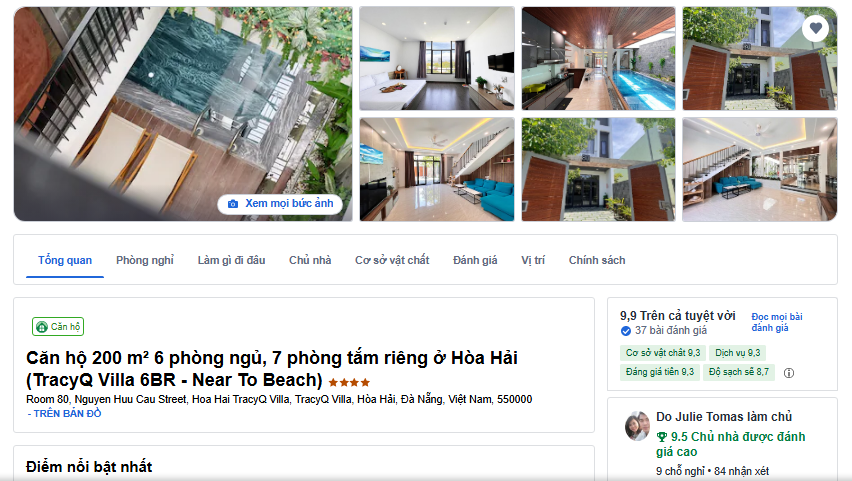Open the bedroom photo thumbnail
852x481 pixels.
437,59
